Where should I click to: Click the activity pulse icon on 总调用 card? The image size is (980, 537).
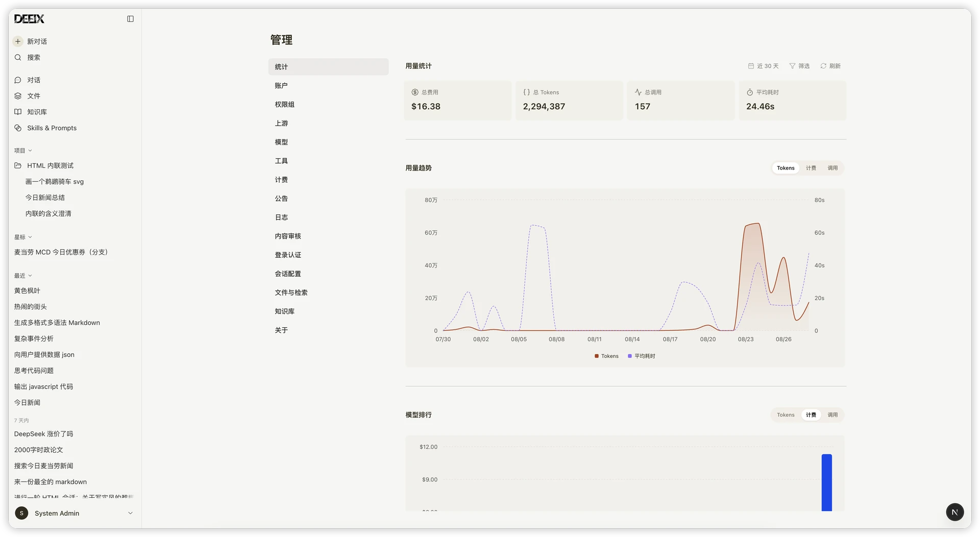638,92
